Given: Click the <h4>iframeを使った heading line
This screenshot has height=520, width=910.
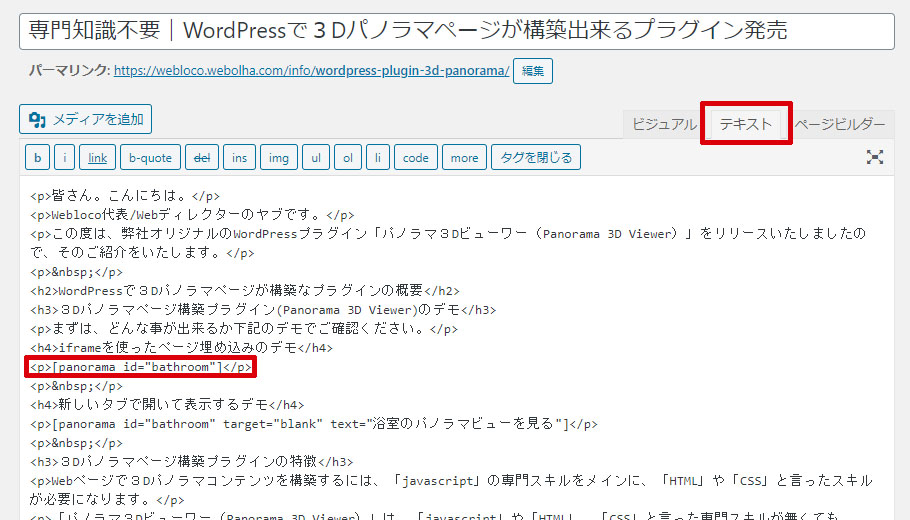Looking at the screenshot, I should click(x=182, y=348).
